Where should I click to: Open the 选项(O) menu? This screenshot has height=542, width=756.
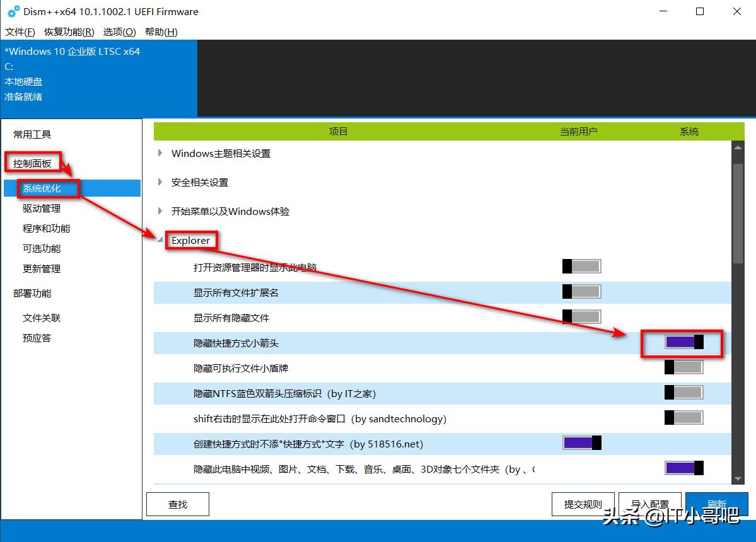pyautogui.click(x=119, y=32)
